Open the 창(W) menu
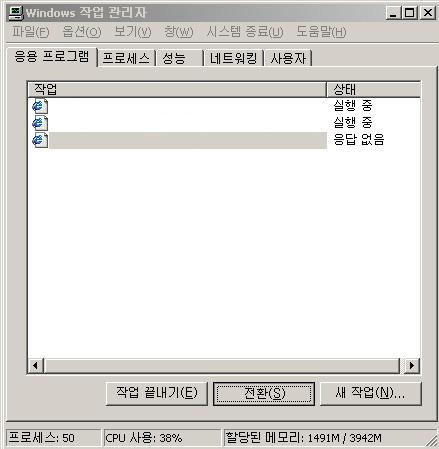Screen dimensions: 439x449 [x=179, y=32]
